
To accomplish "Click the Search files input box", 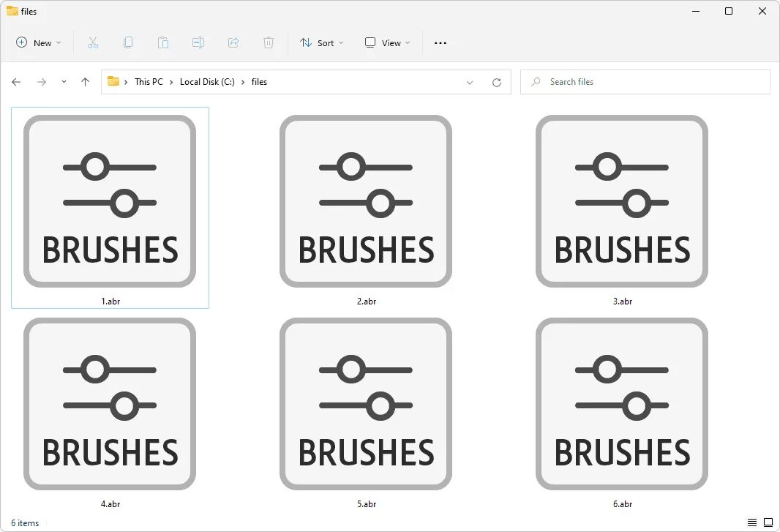I will point(645,82).
